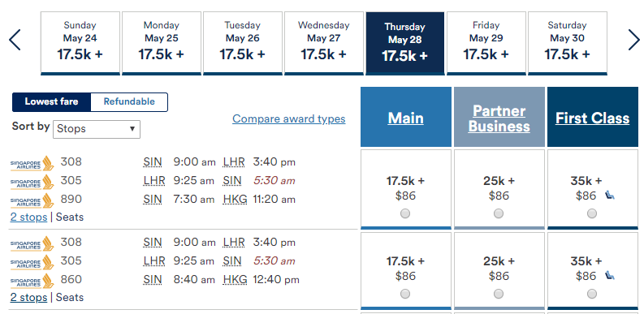Image resolution: width=644 pixels, height=314 pixels.
Task: Select First Class 35k fare, first itinerary
Action: coord(592,213)
